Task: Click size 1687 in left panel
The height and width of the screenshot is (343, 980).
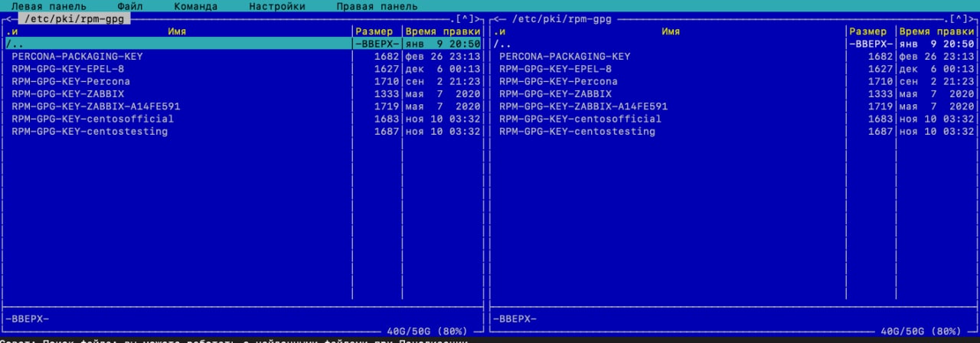Action: pyautogui.click(x=387, y=132)
